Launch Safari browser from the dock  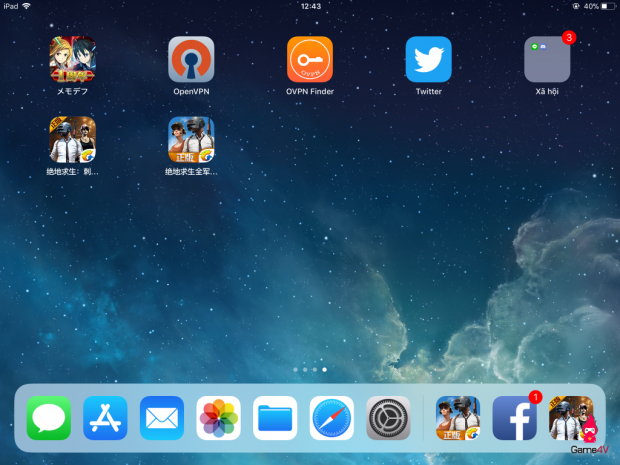coord(332,418)
